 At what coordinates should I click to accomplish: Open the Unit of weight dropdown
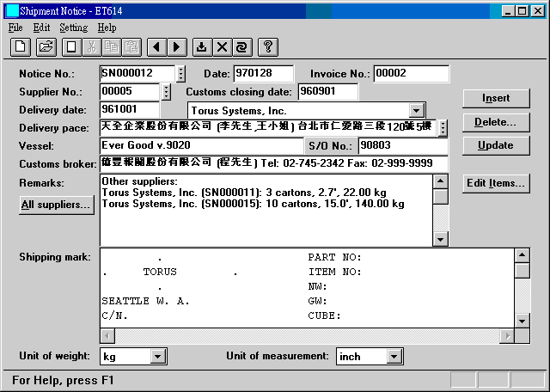pyautogui.click(x=157, y=356)
